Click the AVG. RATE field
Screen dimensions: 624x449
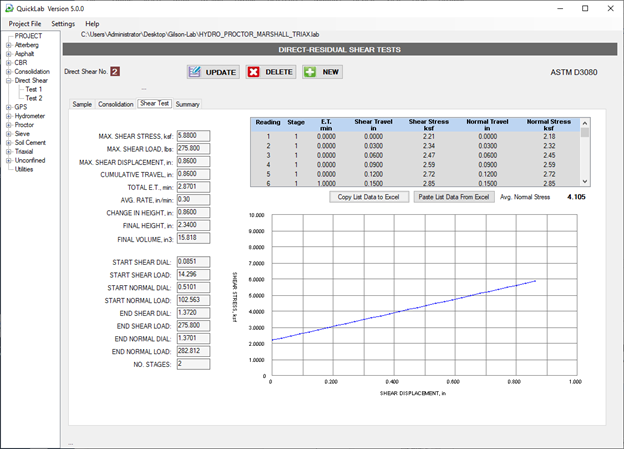tap(193, 199)
